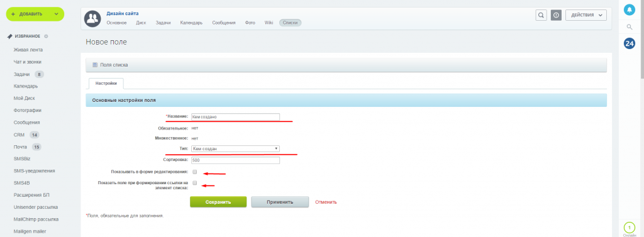Click the Поля списка list icon
The width and height of the screenshot is (644, 237).
[x=95, y=65]
